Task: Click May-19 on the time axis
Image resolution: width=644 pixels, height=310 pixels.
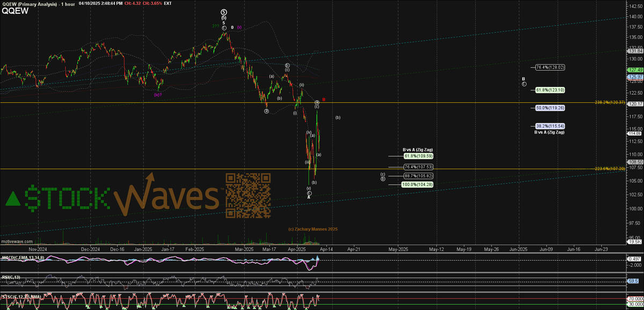Action: pos(464,249)
